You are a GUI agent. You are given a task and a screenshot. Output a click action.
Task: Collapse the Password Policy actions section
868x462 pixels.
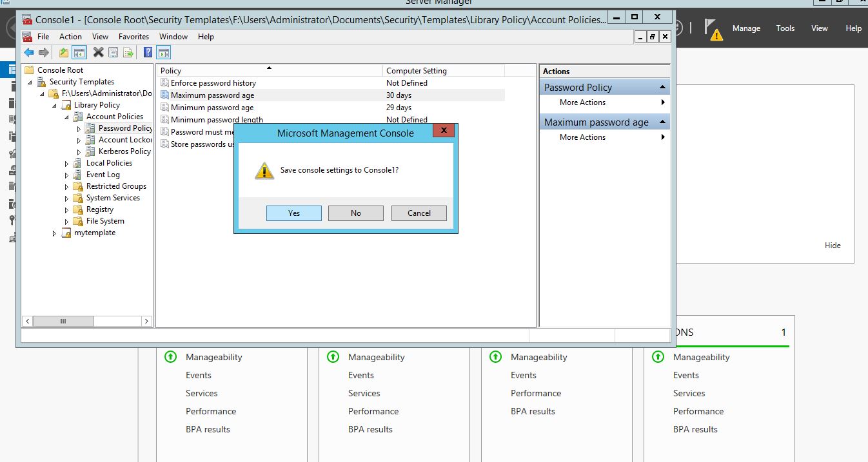[662, 87]
